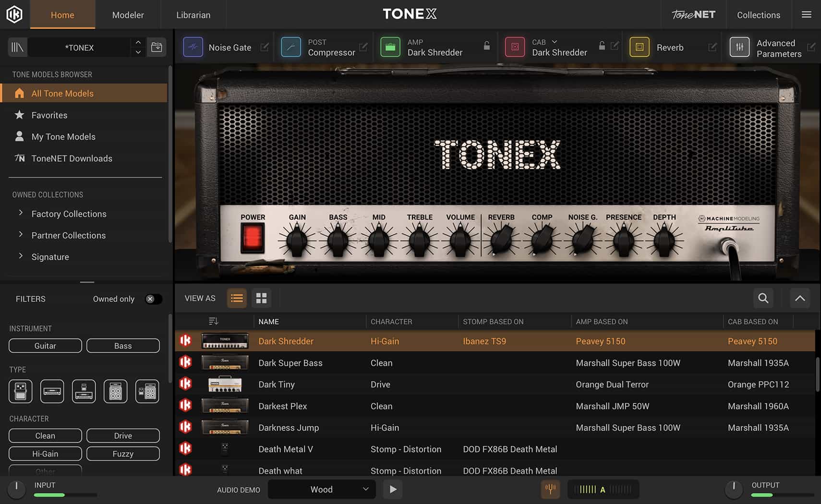Click the Advanced Parameters sliders icon
Screen dimensions: 821x504
(739, 47)
